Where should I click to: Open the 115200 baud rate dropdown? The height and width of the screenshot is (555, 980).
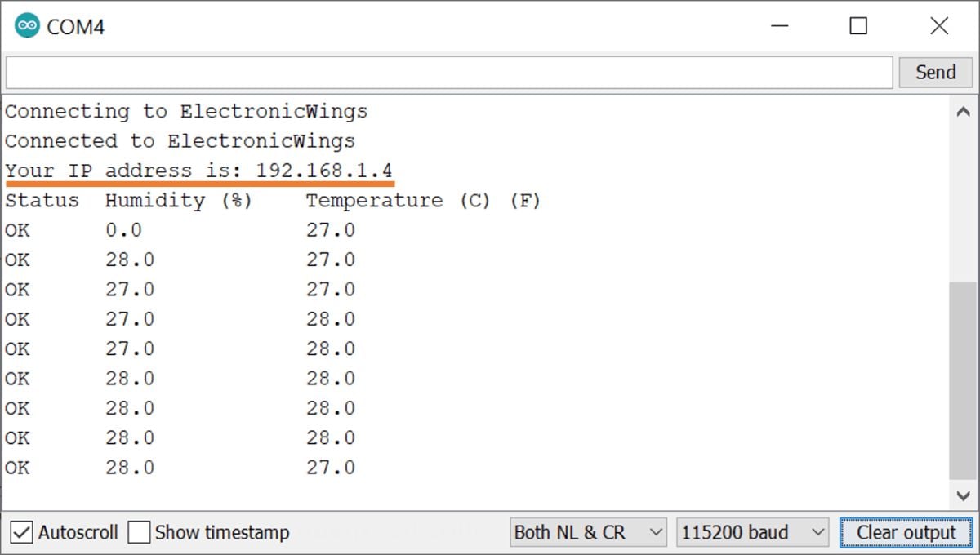coord(752,533)
